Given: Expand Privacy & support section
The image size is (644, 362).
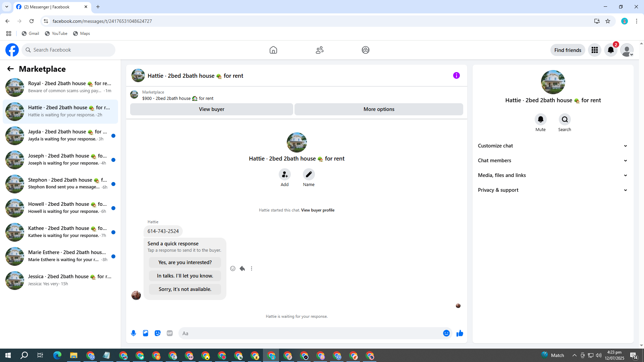Looking at the screenshot, I should tap(552, 190).
